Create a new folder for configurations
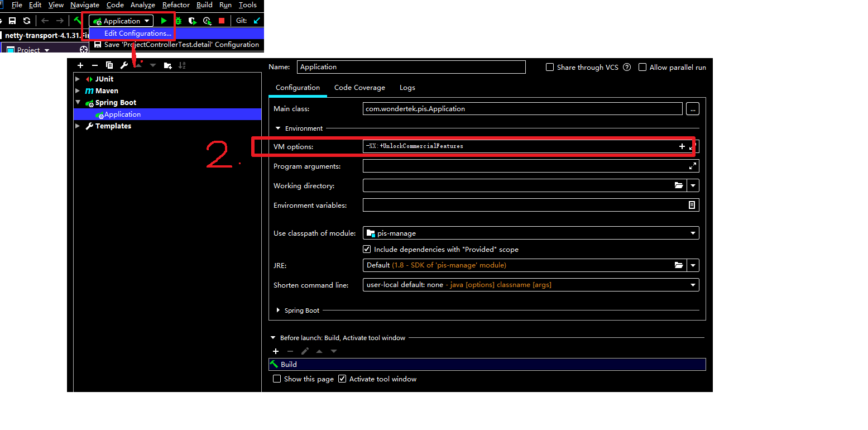 (167, 65)
